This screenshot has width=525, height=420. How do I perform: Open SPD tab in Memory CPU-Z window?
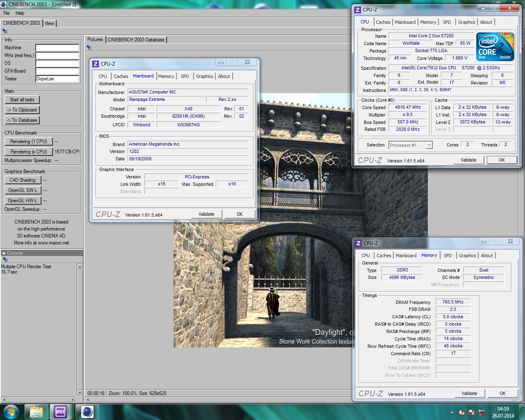pos(448,256)
